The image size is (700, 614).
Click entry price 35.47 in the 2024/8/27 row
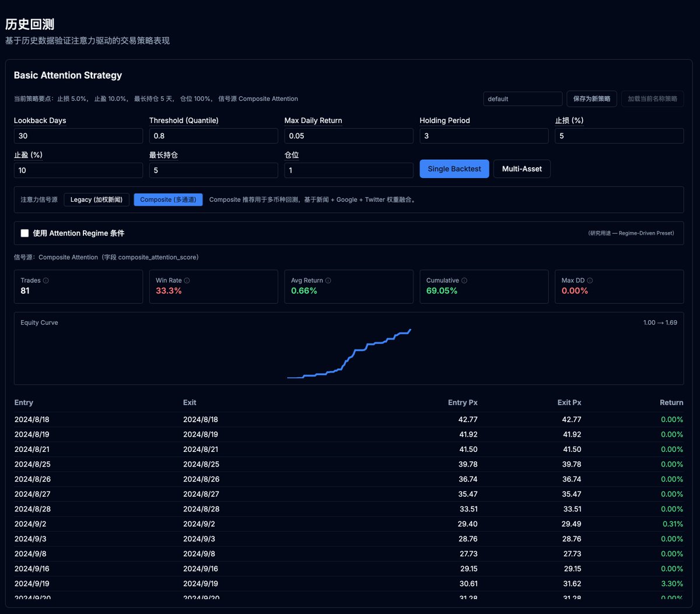tap(468, 494)
